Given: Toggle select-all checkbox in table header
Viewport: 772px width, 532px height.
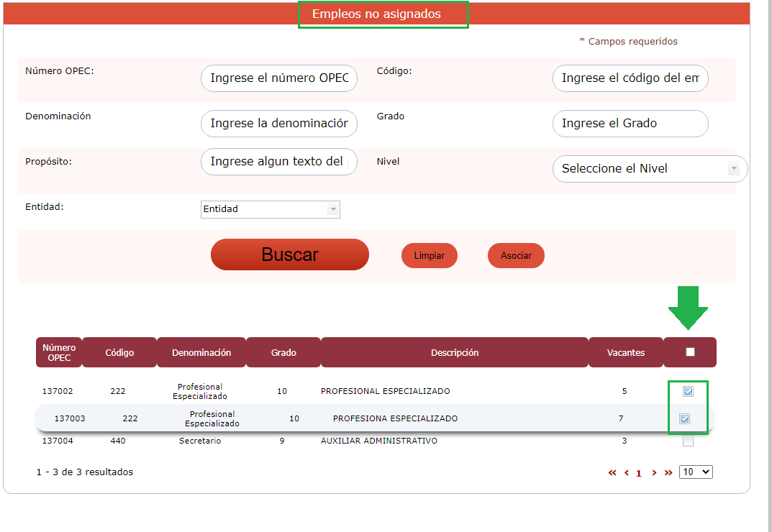Looking at the screenshot, I should [691, 352].
